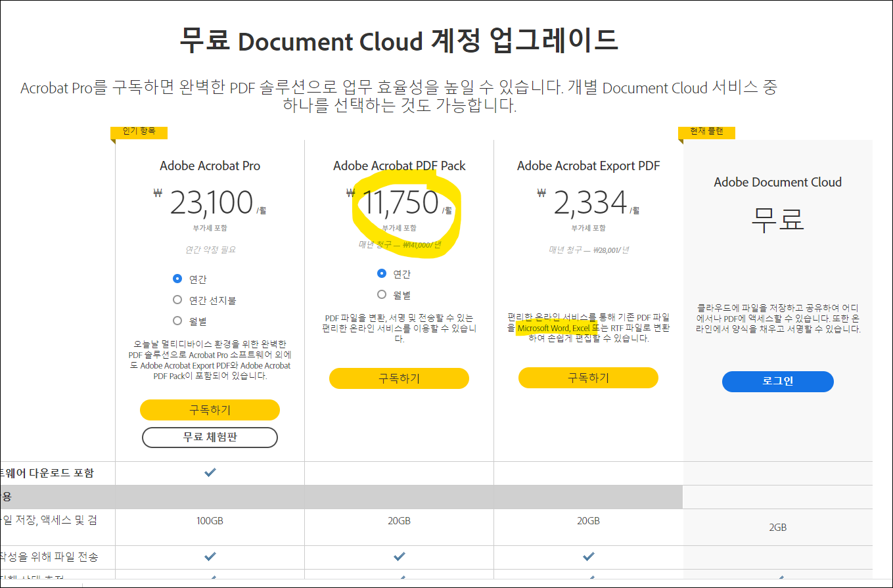Click the file transfer checkmark under Export PDF
Screen dimensions: 893x588
point(588,556)
